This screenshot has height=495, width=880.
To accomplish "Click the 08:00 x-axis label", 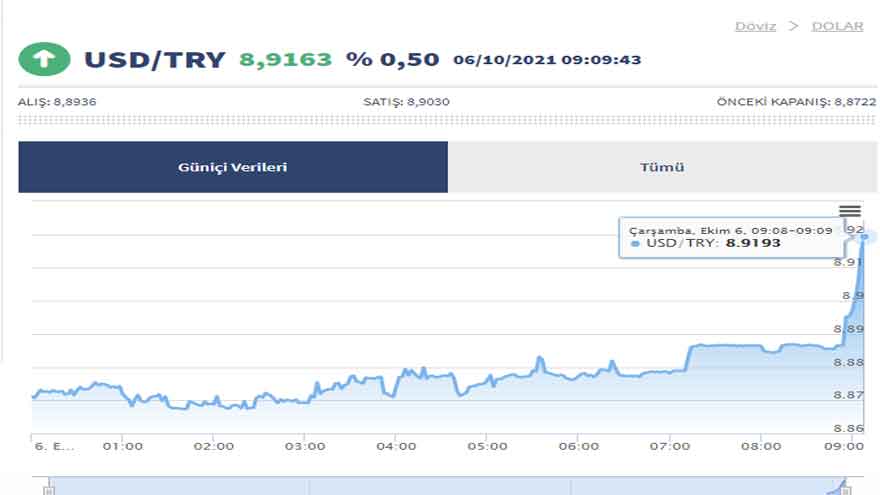I will coord(761,446).
